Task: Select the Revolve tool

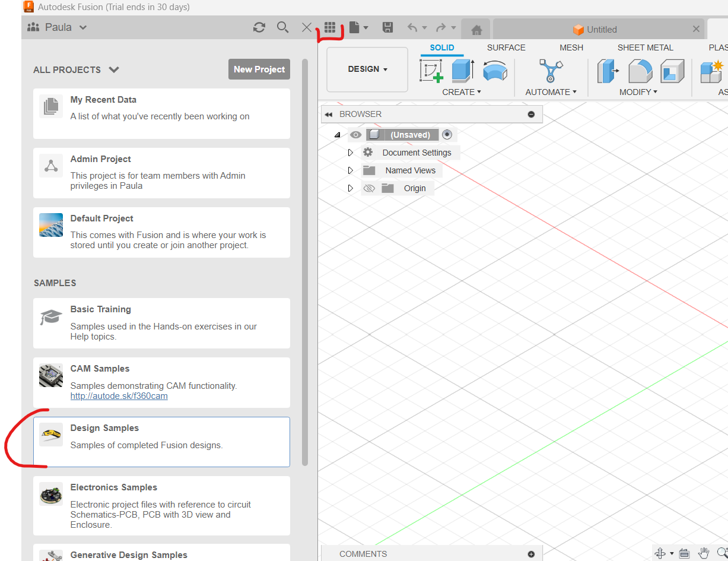Action: coord(495,71)
